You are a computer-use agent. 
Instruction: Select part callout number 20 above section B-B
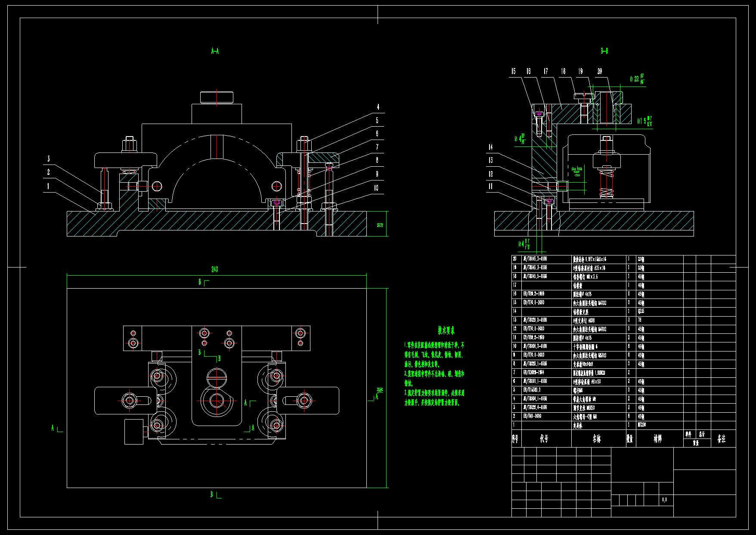600,71
